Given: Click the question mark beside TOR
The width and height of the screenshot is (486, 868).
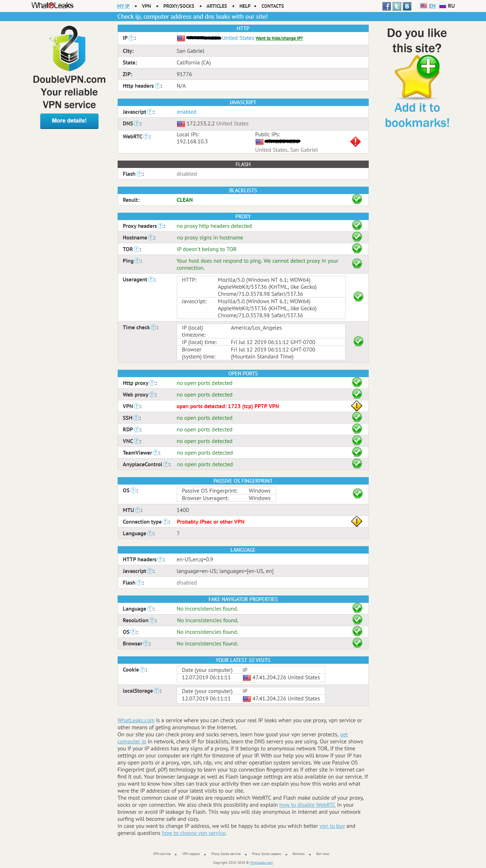Looking at the screenshot, I should [137, 249].
